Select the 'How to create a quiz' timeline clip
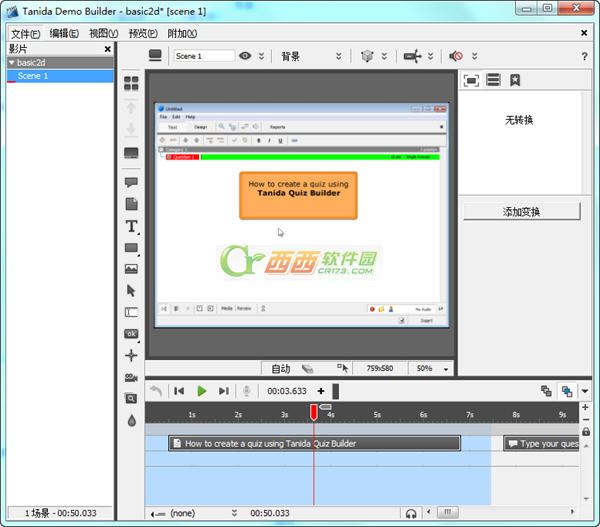The width and height of the screenshot is (600, 527). 314,444
